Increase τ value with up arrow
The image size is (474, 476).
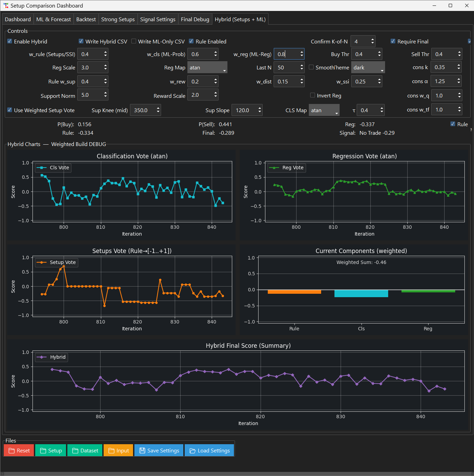point(382,108)
